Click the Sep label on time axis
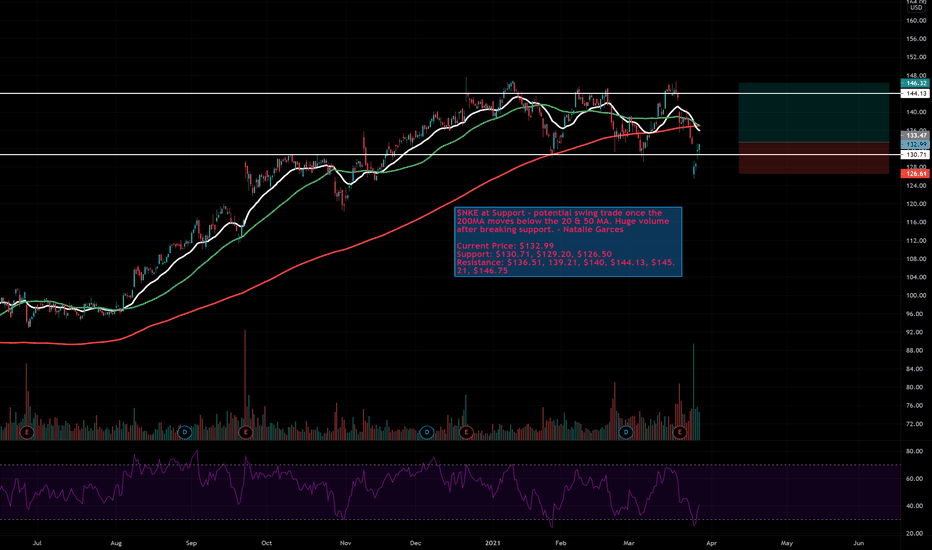This screenshot has height=550, width=932. point(191,543)
